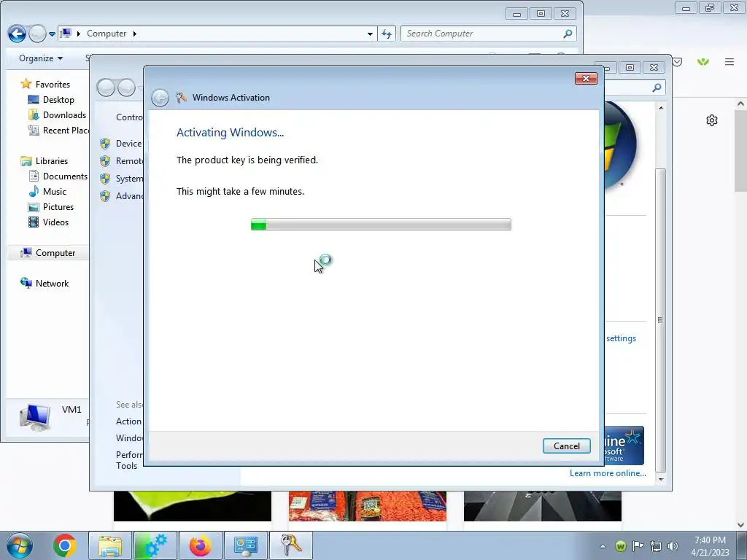Open the browser settings gear icon
The height and width of the screenshot is (560, 747).
pyautogui.click(x=712, y=120)
